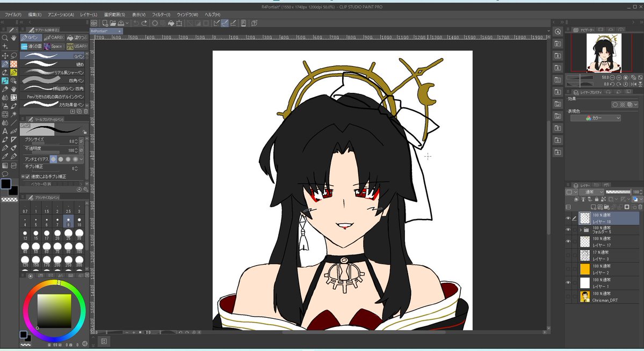Click the New file icon in command bar
The height and width of the screenshot is (351, 644).
105,24
